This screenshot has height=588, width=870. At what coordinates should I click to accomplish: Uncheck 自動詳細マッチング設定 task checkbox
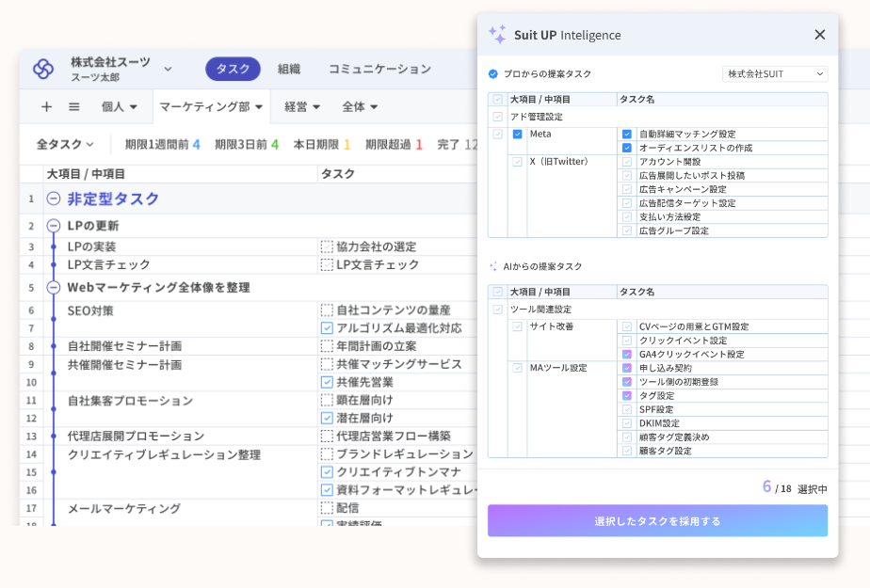click(627, 134)
